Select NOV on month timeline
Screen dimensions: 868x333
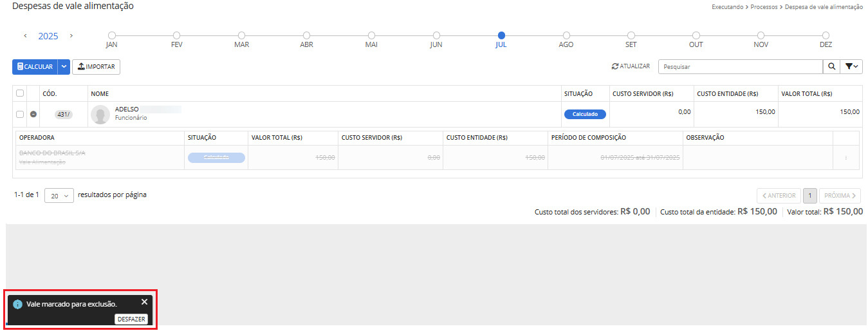pyautogui.click(x=761, y=35)
